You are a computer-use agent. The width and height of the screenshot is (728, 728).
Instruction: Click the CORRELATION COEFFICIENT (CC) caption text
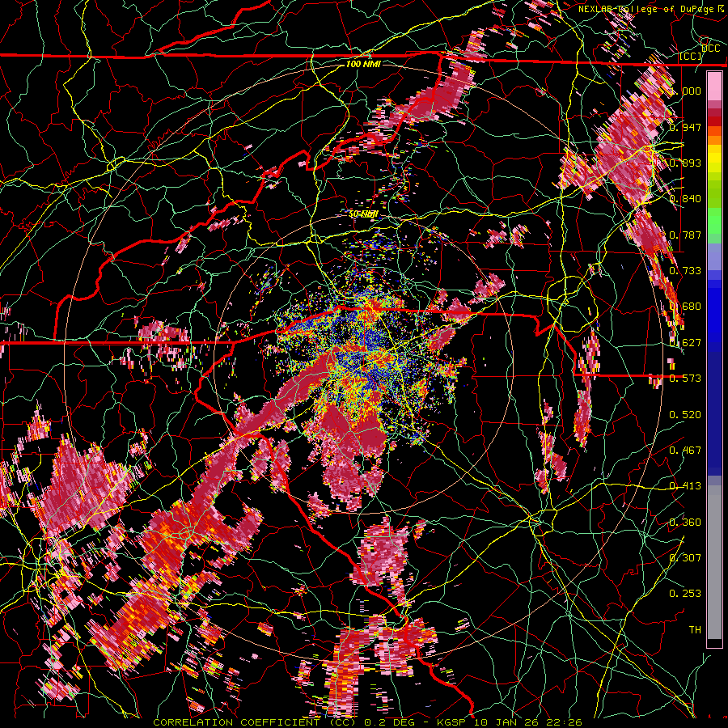(255, 722)
